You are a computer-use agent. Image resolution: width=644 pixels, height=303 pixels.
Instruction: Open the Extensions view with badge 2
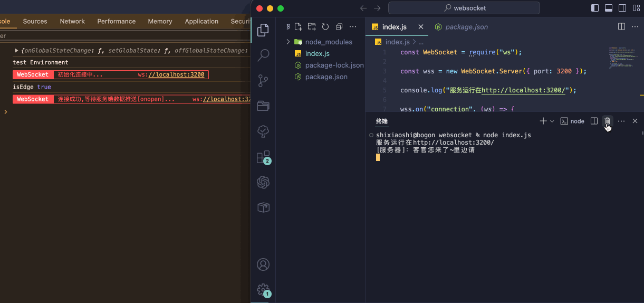click(x=263, y=157)
